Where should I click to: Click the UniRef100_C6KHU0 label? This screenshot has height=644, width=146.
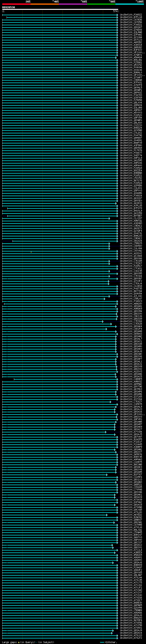(131, 246)
